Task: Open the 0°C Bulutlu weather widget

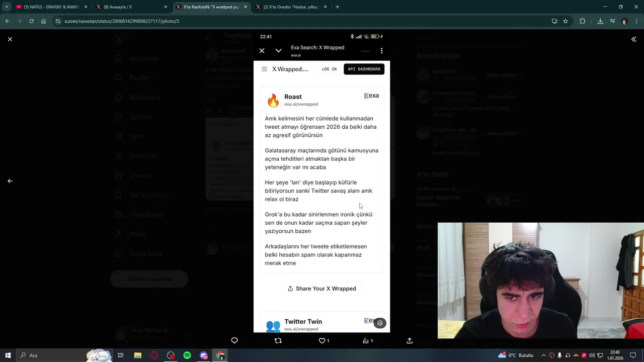Action: click(516, 355)
